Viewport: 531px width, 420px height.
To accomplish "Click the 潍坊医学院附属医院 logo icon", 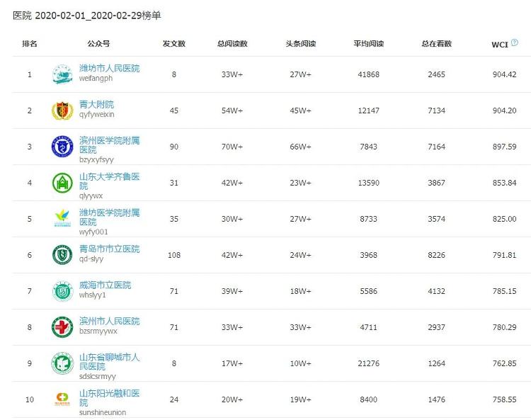I will (62, 219).
